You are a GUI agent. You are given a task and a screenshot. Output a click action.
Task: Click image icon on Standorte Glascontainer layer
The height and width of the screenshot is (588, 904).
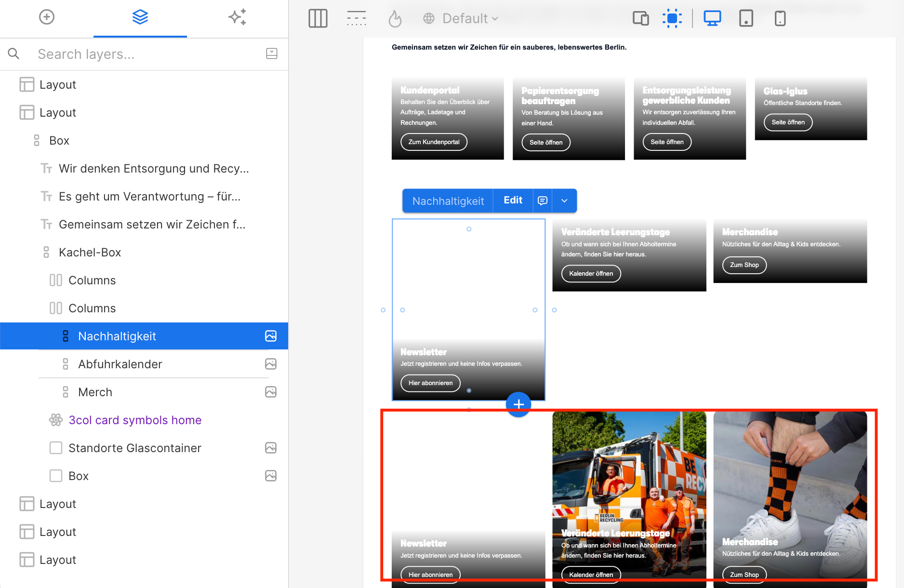pyautogui.click(x=271, y=448)
